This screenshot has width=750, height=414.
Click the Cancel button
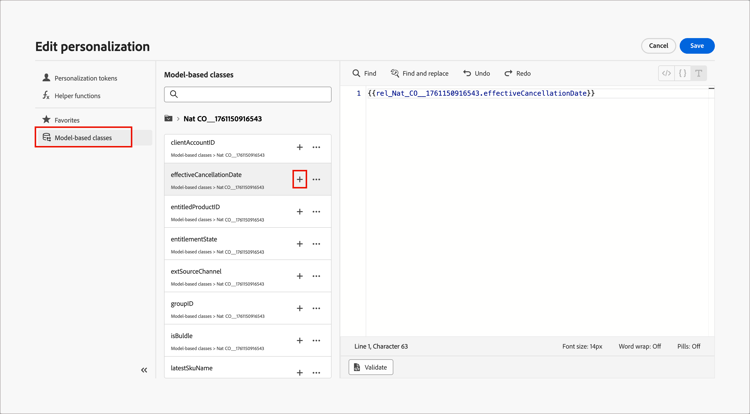658,46
